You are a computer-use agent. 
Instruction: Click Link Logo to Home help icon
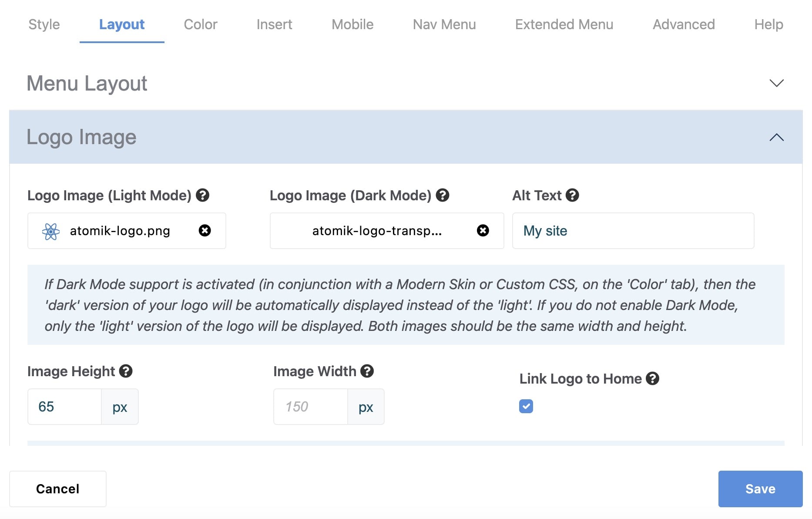click(652, 378)
